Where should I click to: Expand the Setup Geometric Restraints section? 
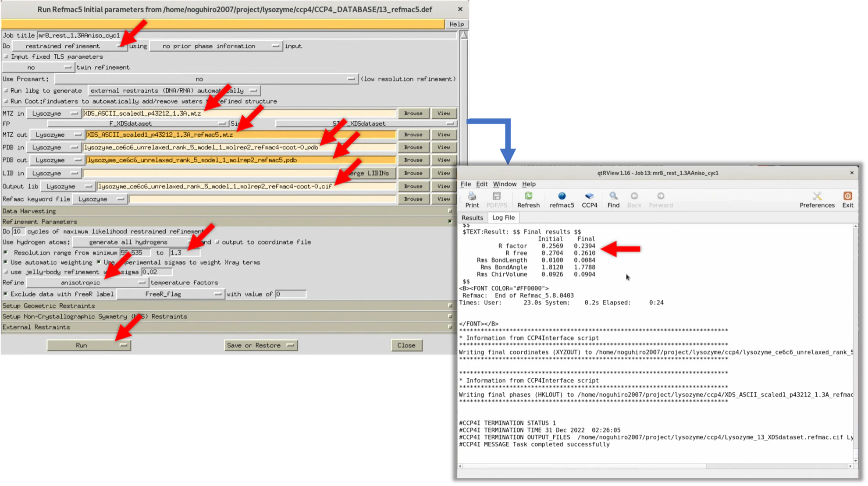coord(228,306)
